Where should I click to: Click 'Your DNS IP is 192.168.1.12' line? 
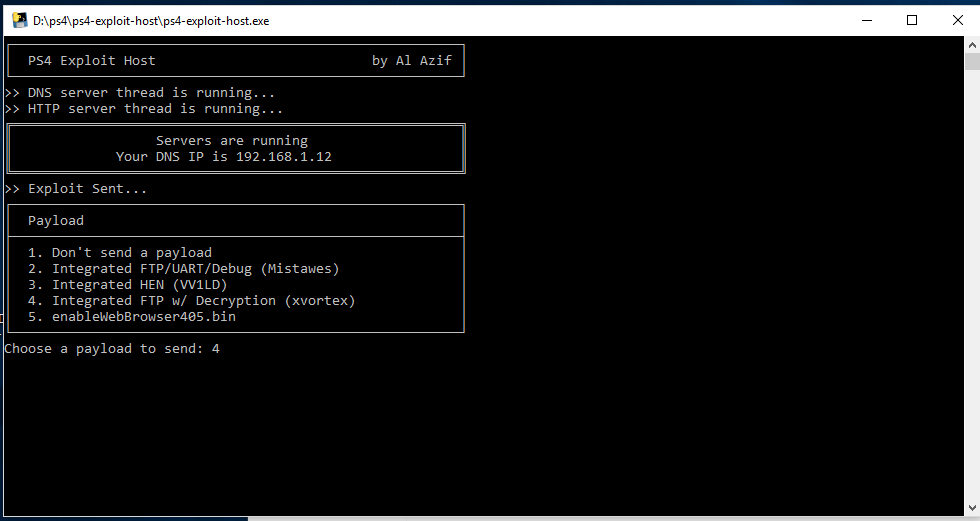(224, 157)
